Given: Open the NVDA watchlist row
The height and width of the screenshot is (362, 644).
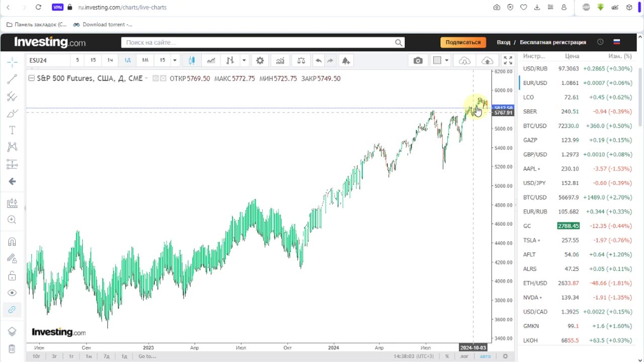Looking at the screenshot, I should point(578,297).
